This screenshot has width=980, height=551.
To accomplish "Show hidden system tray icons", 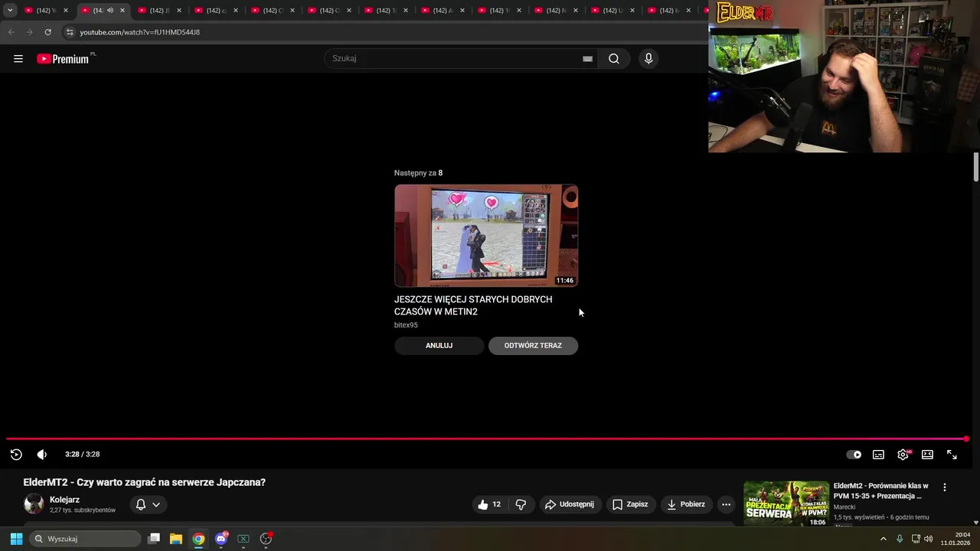I will pyautogui.click(x=883, y=539).
